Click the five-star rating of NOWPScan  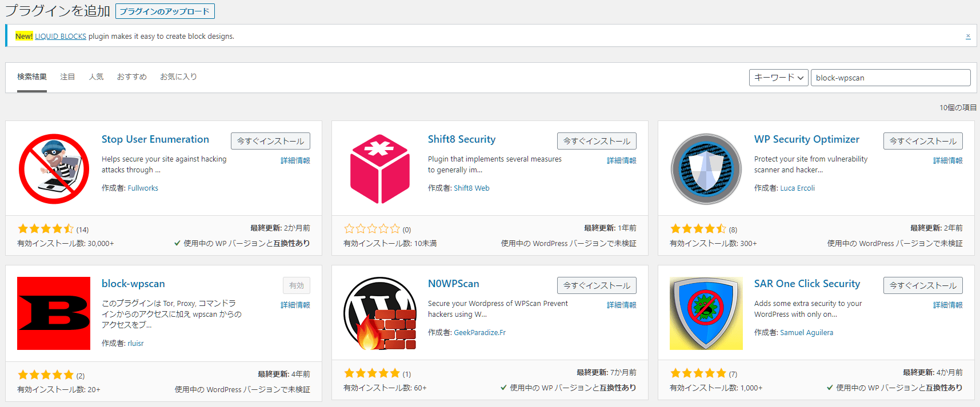tap(372, 373)
